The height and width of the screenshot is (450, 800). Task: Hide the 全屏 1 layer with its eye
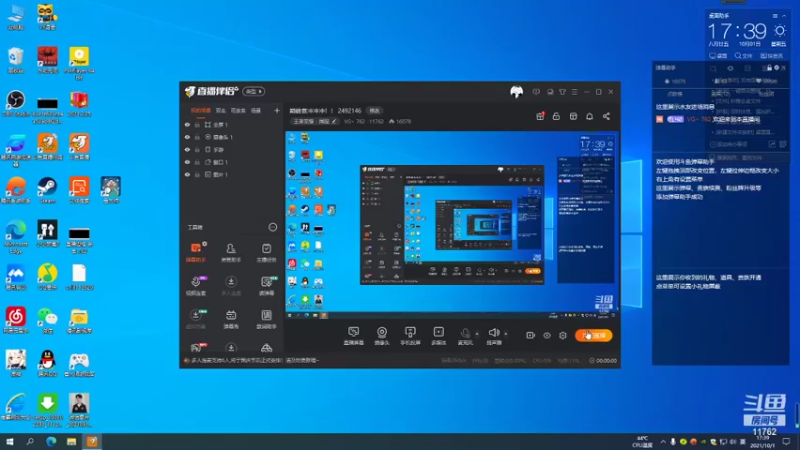(187, 124)
